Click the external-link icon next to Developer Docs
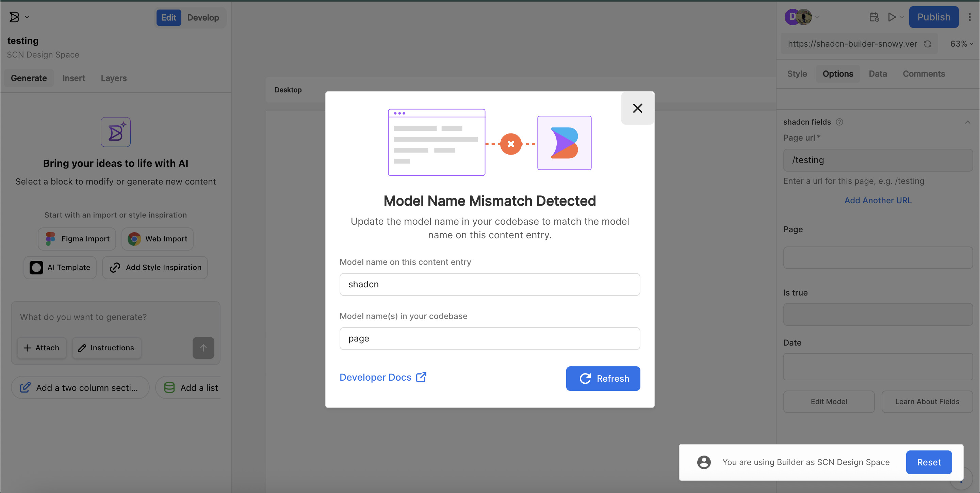980x493 pixels. (421, 377)
